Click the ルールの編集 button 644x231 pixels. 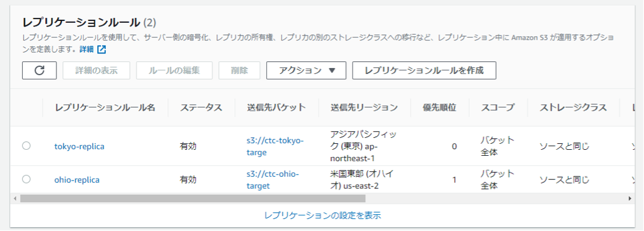pos(175,70)
